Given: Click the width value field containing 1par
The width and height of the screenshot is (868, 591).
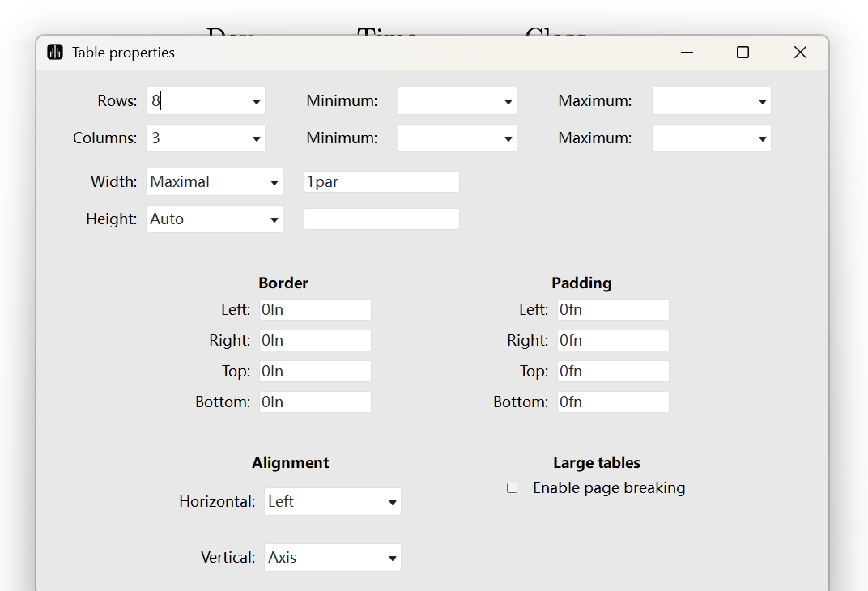Looking at the screenshot, I should (x=381, y=182).
